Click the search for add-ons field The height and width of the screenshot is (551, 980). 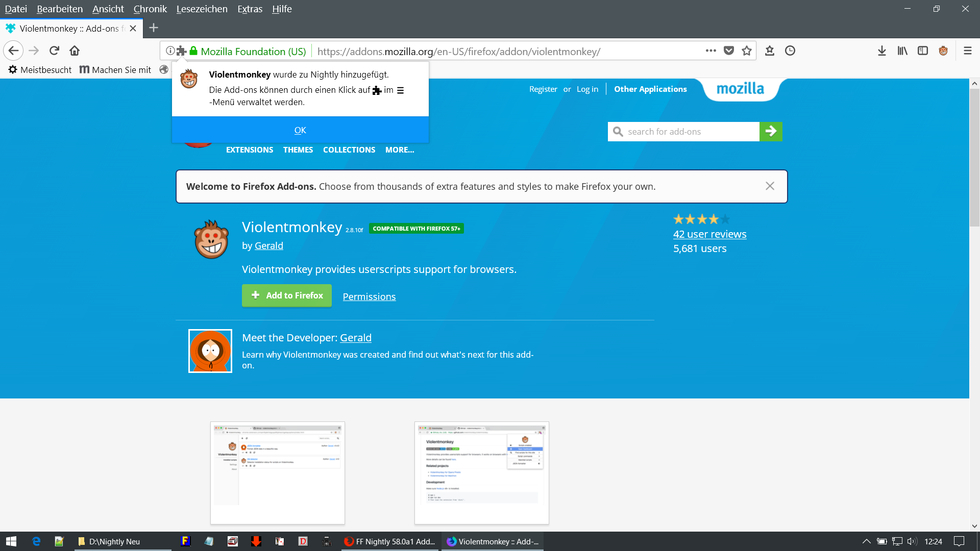[684, 132]
